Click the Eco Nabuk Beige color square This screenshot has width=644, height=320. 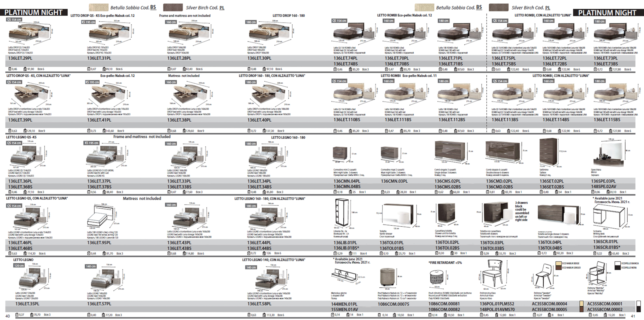558,263
